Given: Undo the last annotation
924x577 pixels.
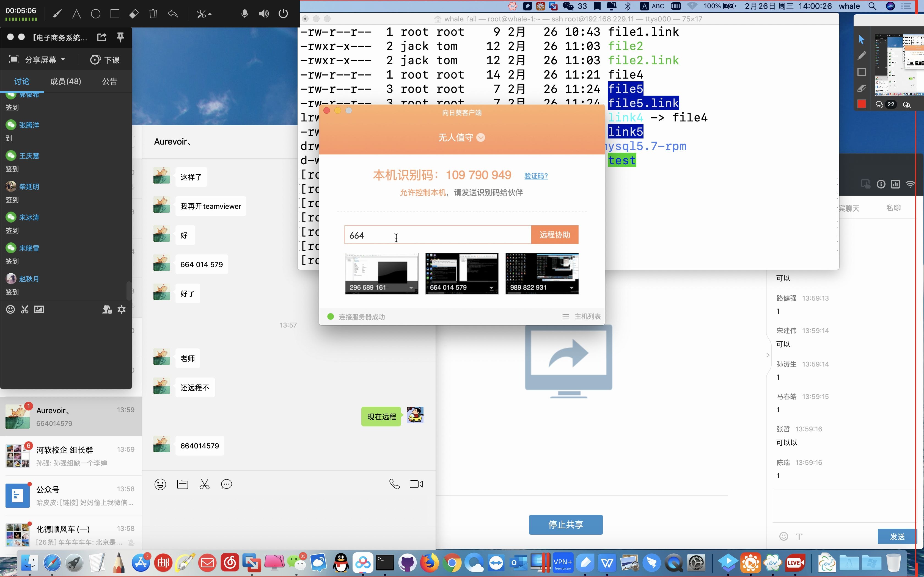Looking at the screenshot, I should (173, 13).
